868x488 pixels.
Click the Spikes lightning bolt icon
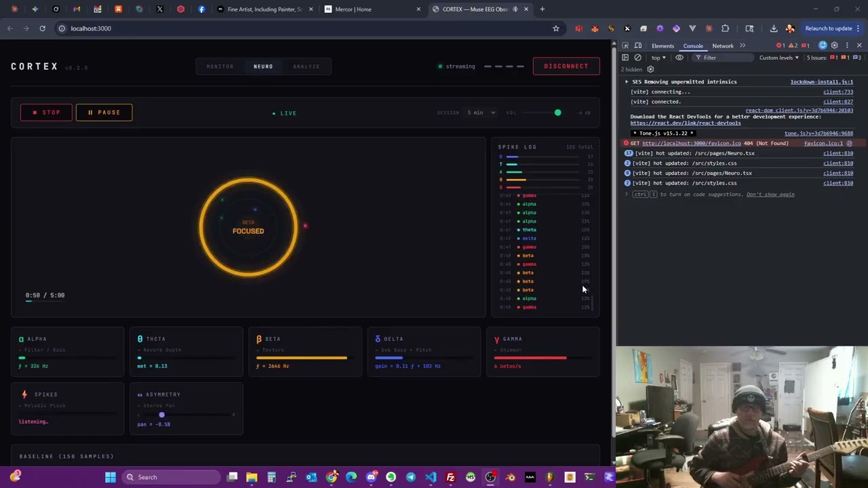(24, 394)
